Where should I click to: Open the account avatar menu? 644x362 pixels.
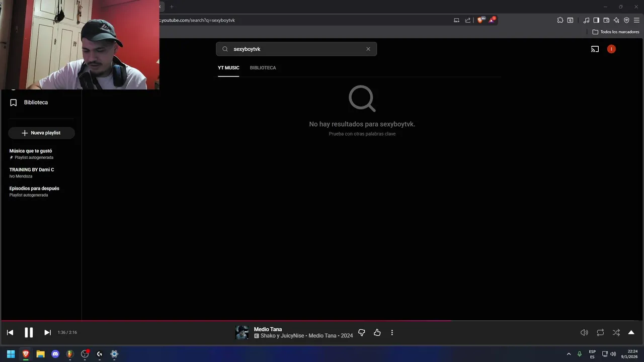click(x=611, y=49)
